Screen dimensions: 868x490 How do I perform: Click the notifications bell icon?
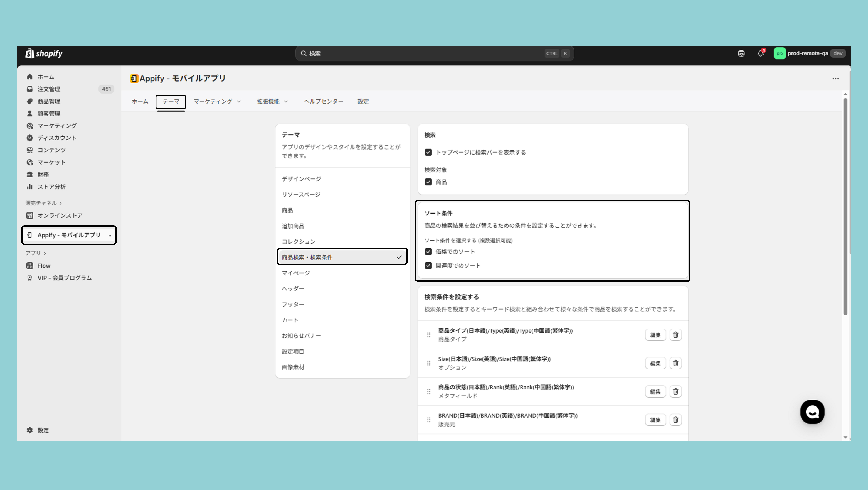point(760,53)
